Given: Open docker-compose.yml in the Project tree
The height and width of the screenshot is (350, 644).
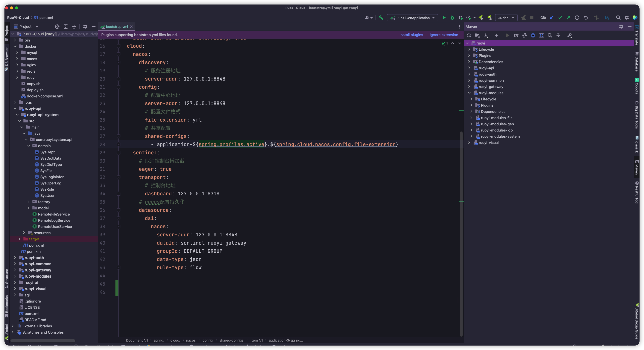Looking at the screenshot, I should 45,96.
